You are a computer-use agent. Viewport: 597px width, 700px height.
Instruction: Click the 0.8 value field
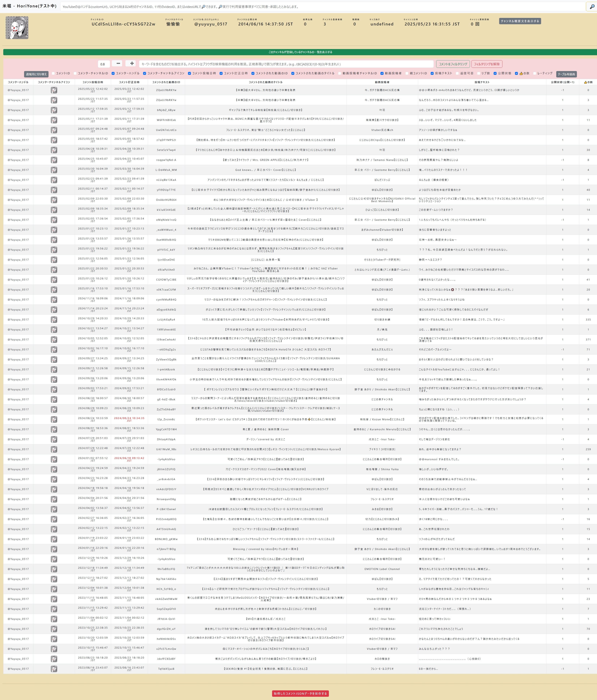104,64
